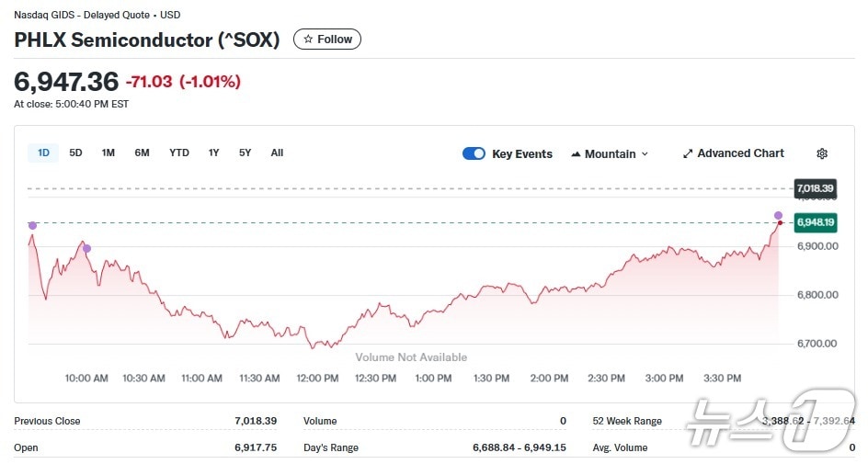Follow the PHLX Semiconductor index
The image size is (868, 464).
point(327,40)
